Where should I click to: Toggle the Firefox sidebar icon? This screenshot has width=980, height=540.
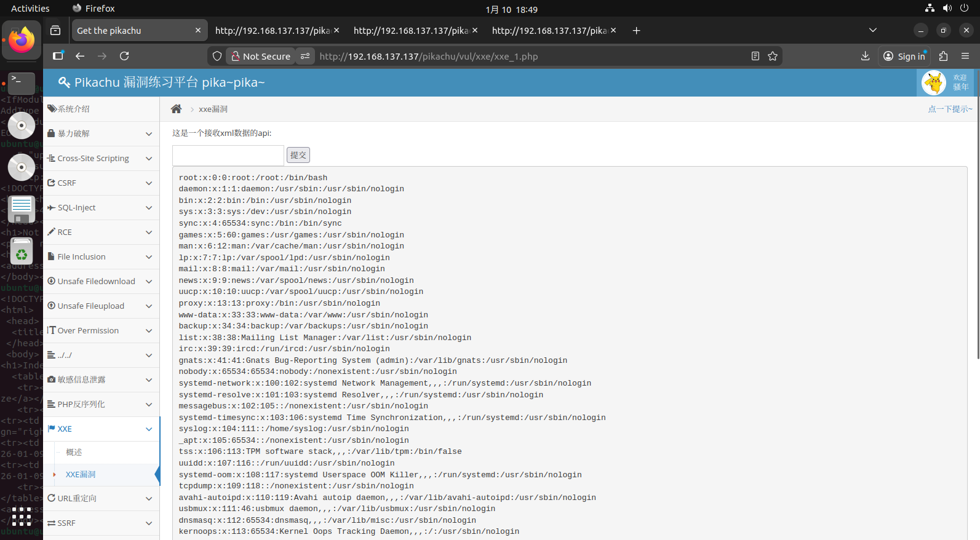pyautogui.click(x=58, y=56)
